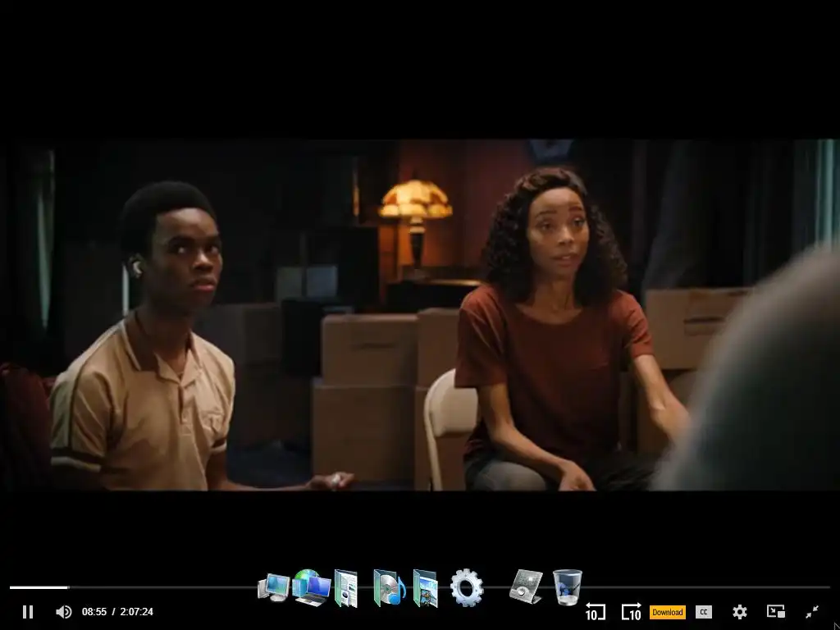Click the 2:07:24 total duration text
The width and height of the screenshot is (840, 630).
(137, 612)
